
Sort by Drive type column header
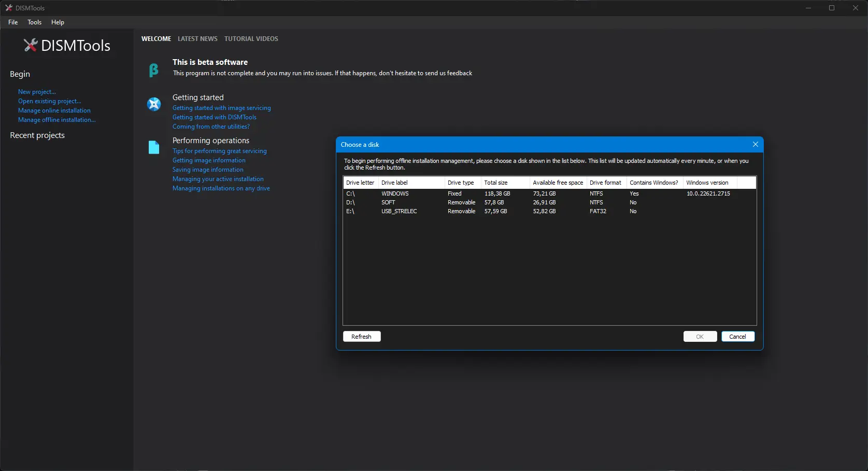click(x=463, y=183)
